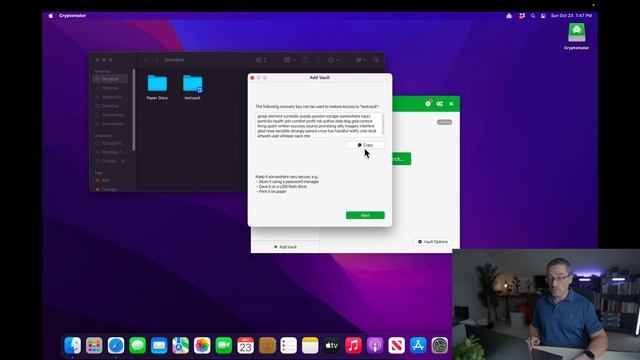Go forward using the Finder forward arrow

click(157, 60)
